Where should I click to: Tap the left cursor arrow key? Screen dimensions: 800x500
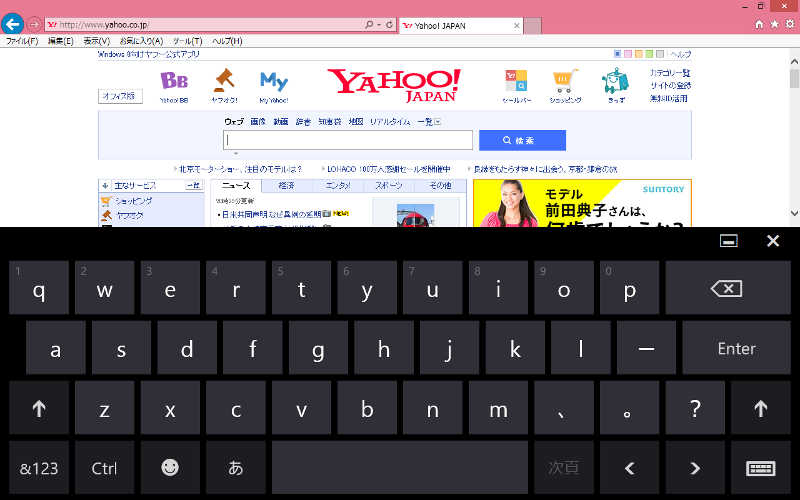pyautogui.click(x=630, y=467)
